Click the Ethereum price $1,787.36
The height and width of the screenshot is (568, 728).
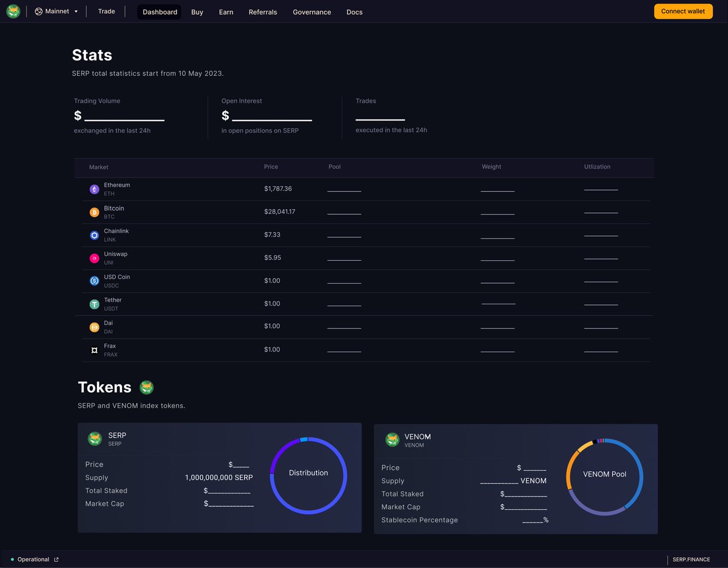pyautogui.click(x=278, y=189)
